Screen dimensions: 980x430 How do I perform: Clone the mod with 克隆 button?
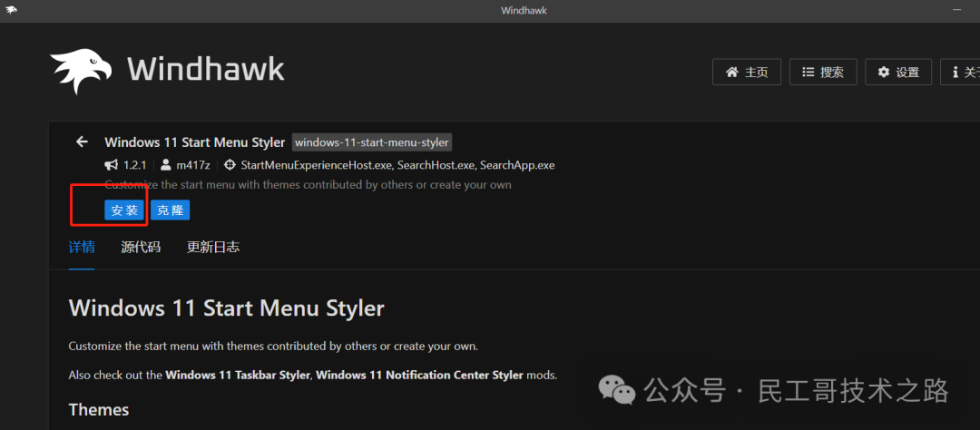170,210
